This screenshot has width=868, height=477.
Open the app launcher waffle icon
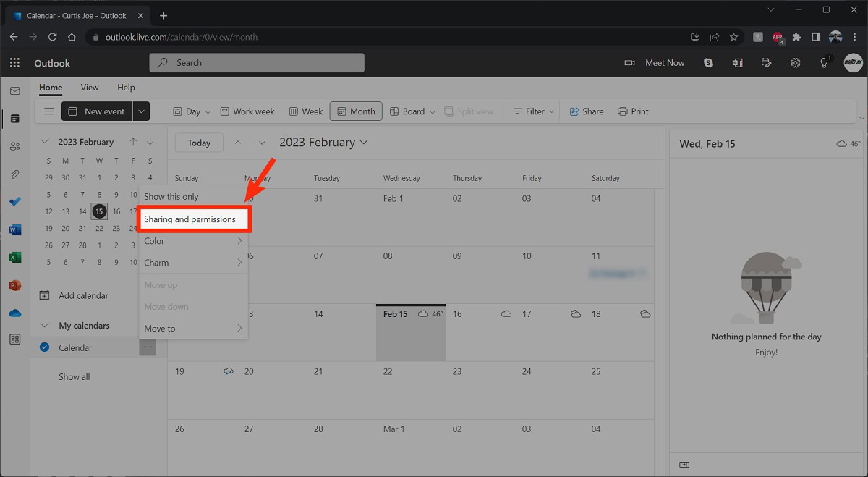[14, 63]
